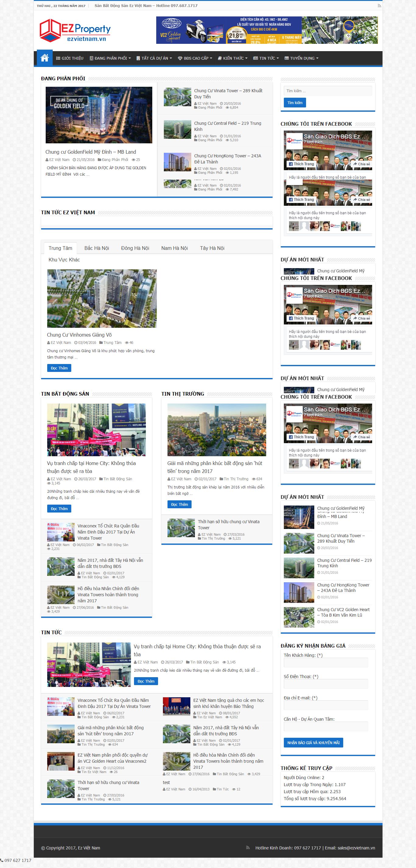Click Chia sẻ button on first Facebook widget
Viewport: 416px width, 868px height.
coord(361,164)
